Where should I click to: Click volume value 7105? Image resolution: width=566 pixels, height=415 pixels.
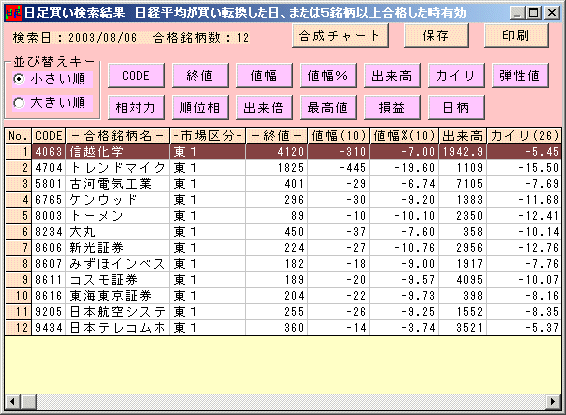[x=463, y=184]
